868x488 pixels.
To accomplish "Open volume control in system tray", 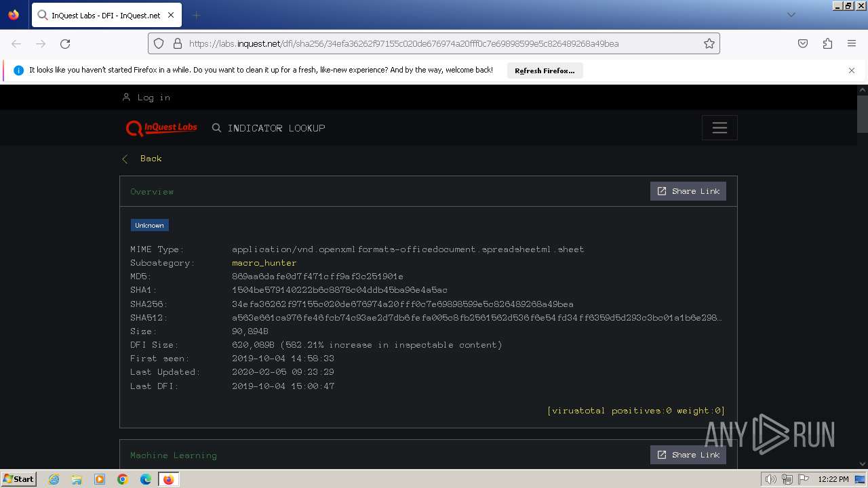I will pyautogui.click(x=771, y=479).
